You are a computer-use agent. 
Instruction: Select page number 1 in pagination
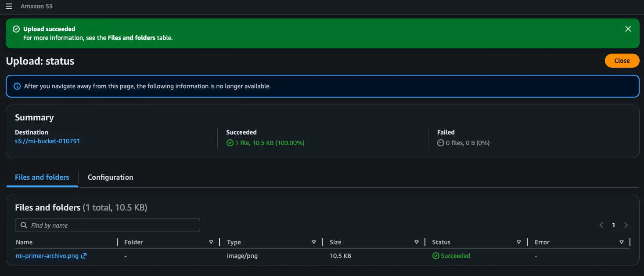(x=614, y=225)
